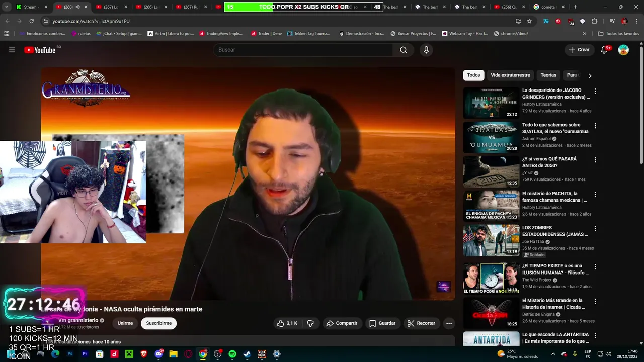The image size is (644, 362).
Task: Launch Minecraft from taskbar
Action: pos(129,354)
